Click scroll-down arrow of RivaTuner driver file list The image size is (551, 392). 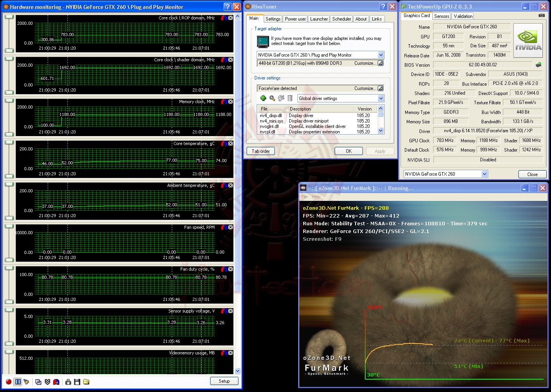pyautogui.click(x=381, y=131)
